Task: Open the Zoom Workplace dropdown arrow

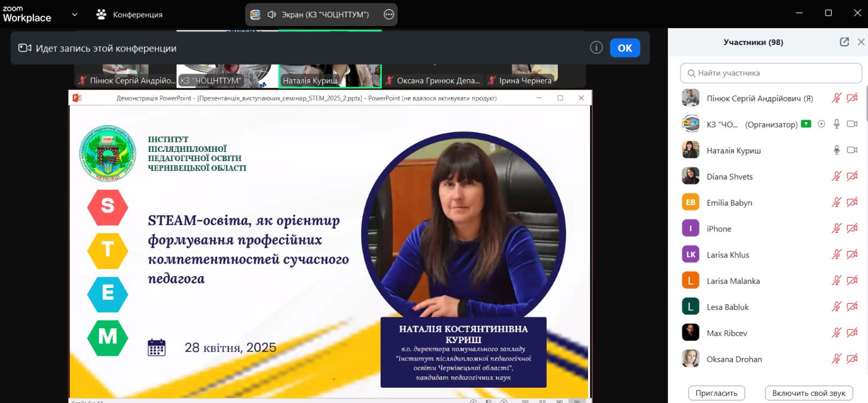Action: [75, 15]
